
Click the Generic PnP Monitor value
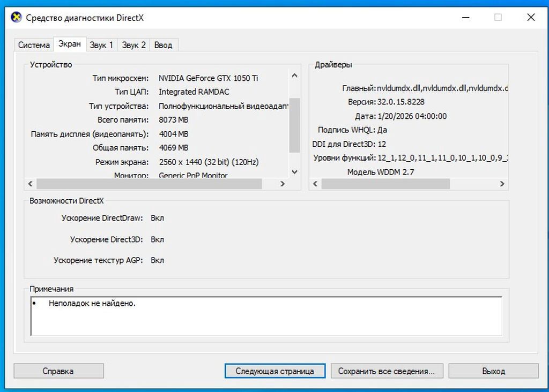(x=193, y=175)
